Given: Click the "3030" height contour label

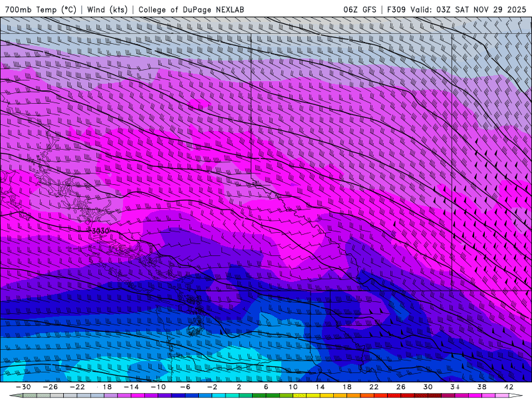Looking at the screenshot, I should tap(100, 231).
